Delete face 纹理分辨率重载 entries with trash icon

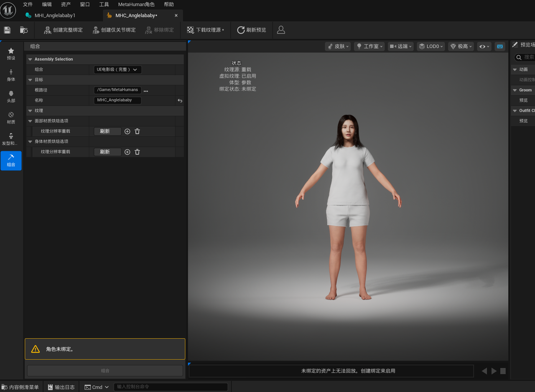coord(137,131)
